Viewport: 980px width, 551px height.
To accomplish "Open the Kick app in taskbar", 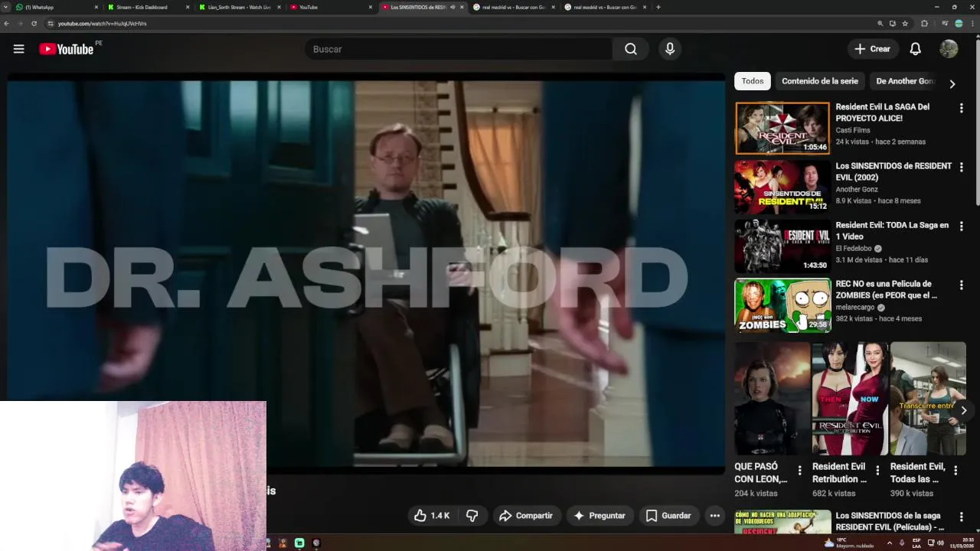I will coord(299,543).
